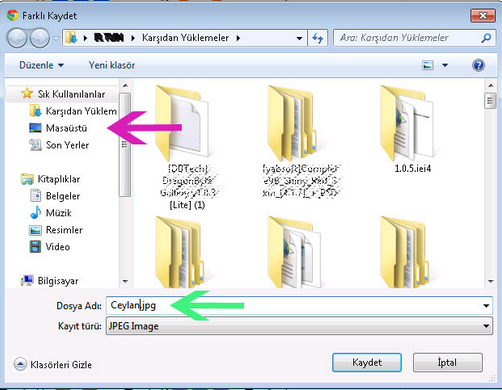Click the Kaydet button

(367, 362)
